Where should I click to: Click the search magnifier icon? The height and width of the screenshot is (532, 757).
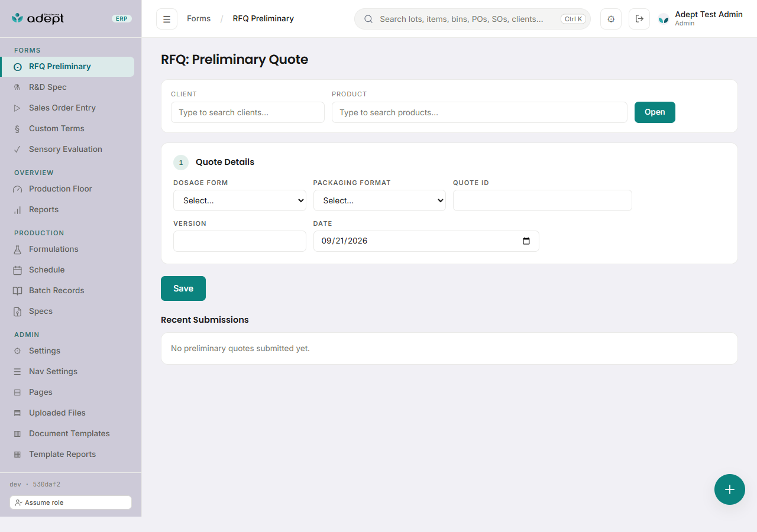pos(368,19)
